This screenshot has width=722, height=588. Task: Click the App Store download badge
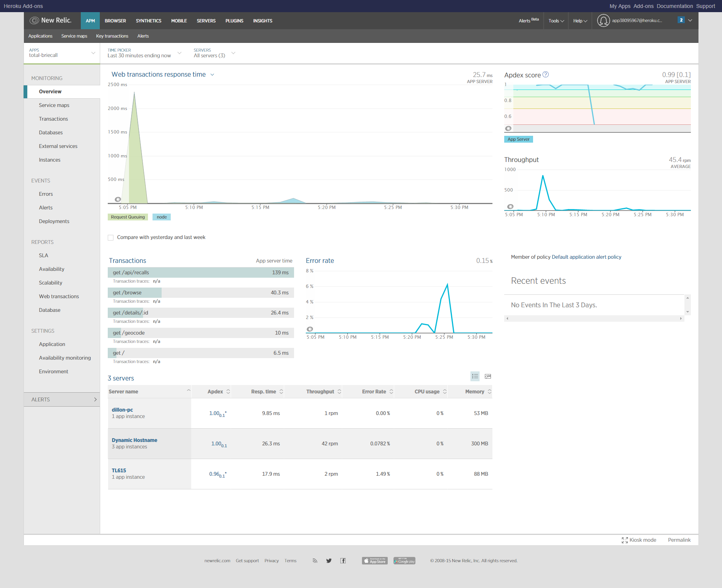click(375, 561)
